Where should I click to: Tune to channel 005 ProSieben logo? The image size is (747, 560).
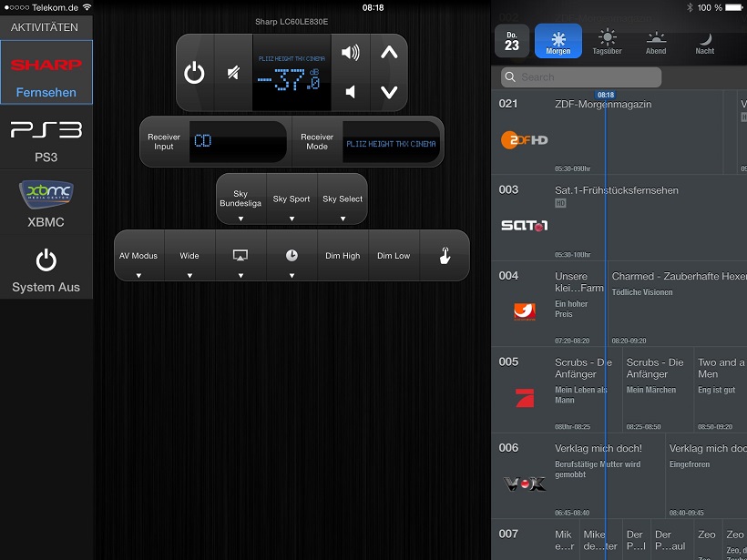(x=525, y=398)
